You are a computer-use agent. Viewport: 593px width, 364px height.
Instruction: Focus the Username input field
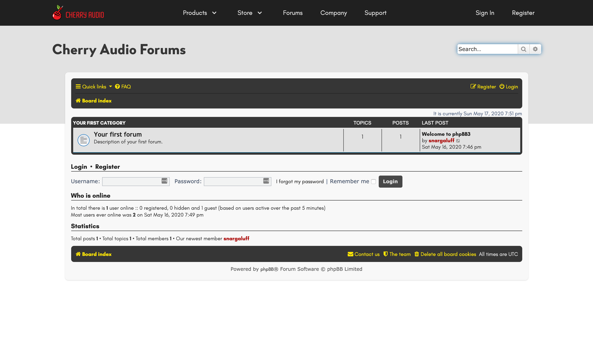[x=136, y=182]
